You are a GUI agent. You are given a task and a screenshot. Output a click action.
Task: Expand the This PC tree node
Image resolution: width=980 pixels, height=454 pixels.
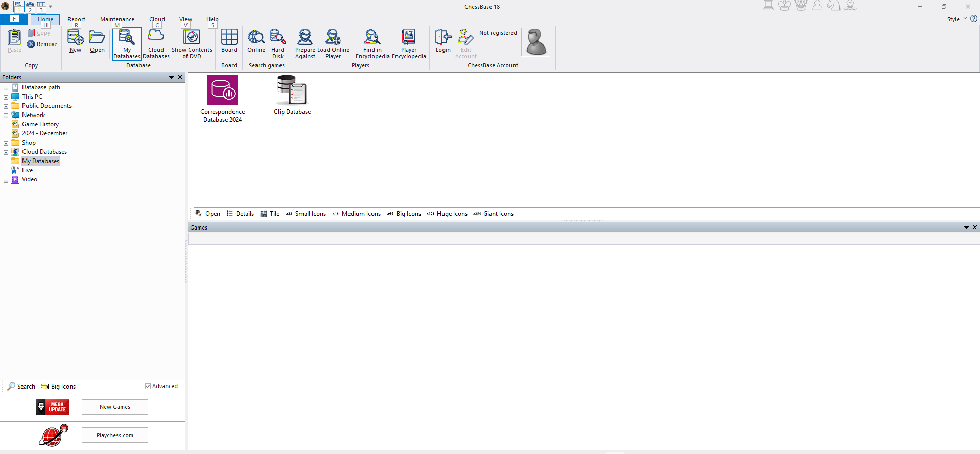6,97
